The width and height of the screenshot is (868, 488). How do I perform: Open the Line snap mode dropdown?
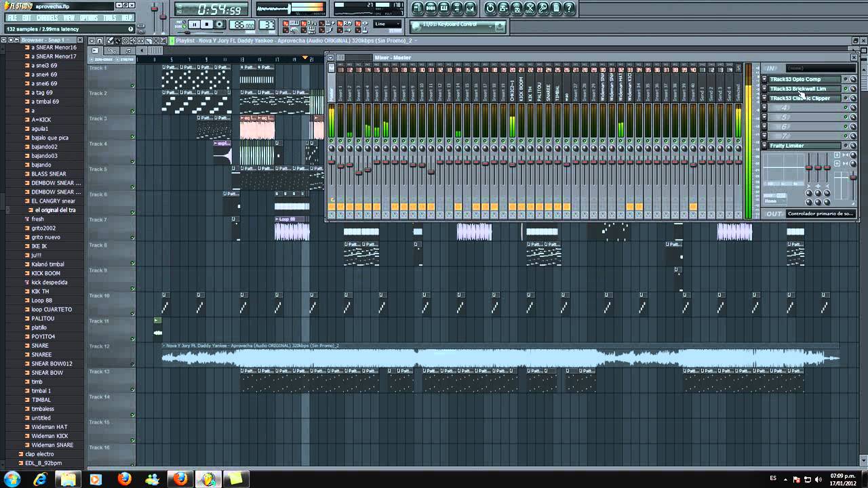[388, 24]
